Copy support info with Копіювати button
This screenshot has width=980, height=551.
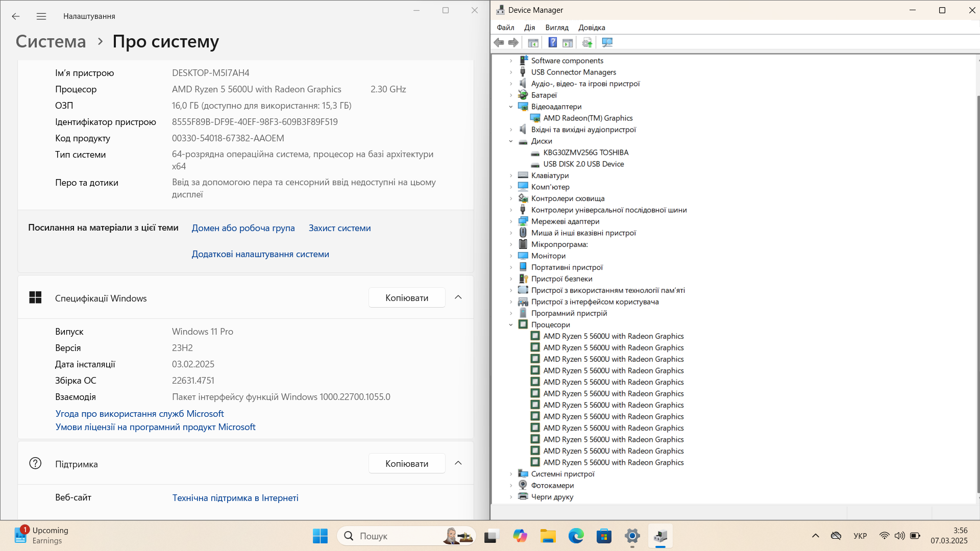click(407, 464)
